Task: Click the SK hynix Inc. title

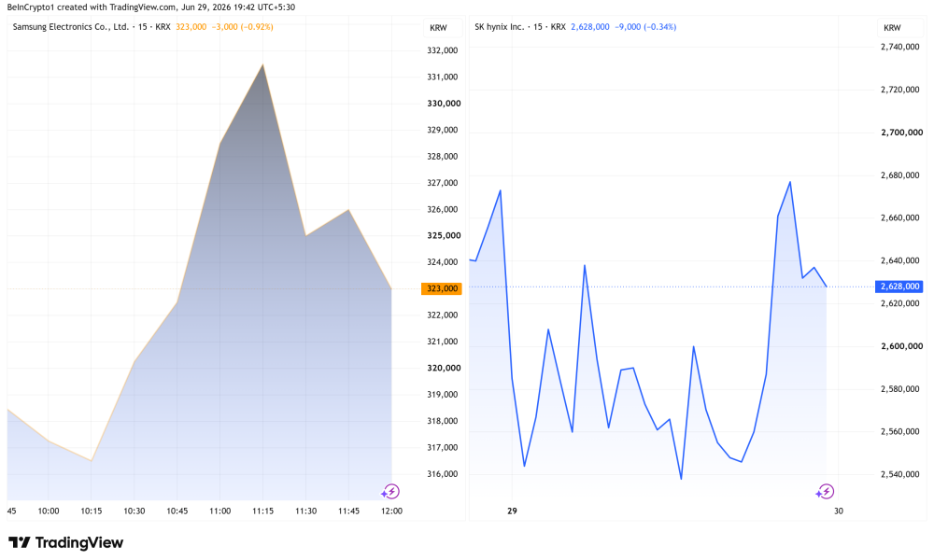Action: click(499, 27)
